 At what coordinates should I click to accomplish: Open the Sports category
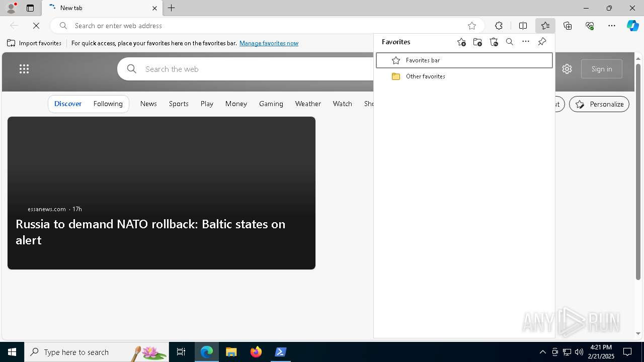tap(179, 104)
